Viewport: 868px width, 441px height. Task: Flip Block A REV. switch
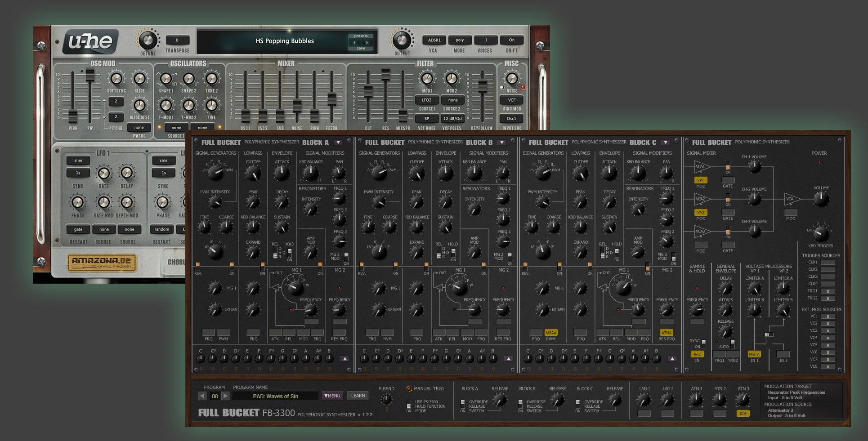[x=197, y=266]
